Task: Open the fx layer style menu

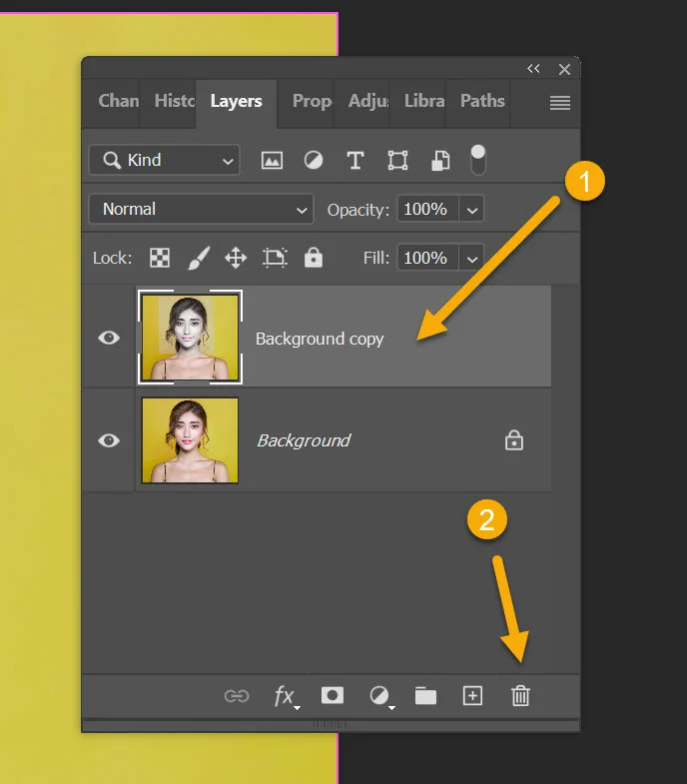Action: point(286,696)
